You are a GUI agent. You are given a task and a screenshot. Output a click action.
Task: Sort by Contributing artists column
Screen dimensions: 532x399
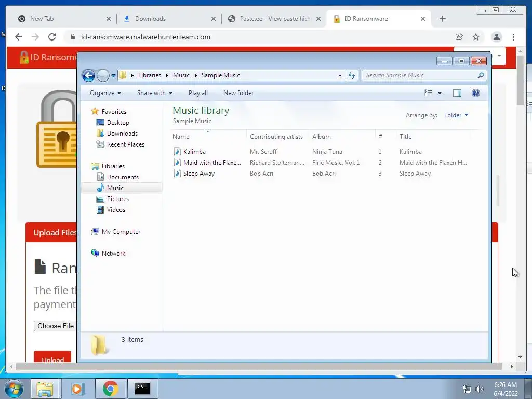pyautogui.click(x=276, y=137)
